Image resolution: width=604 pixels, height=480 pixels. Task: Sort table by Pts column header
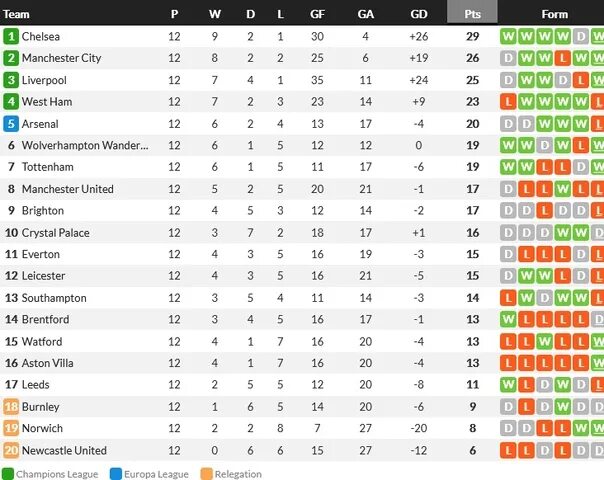pyautogui.click(x=472, y=14)
